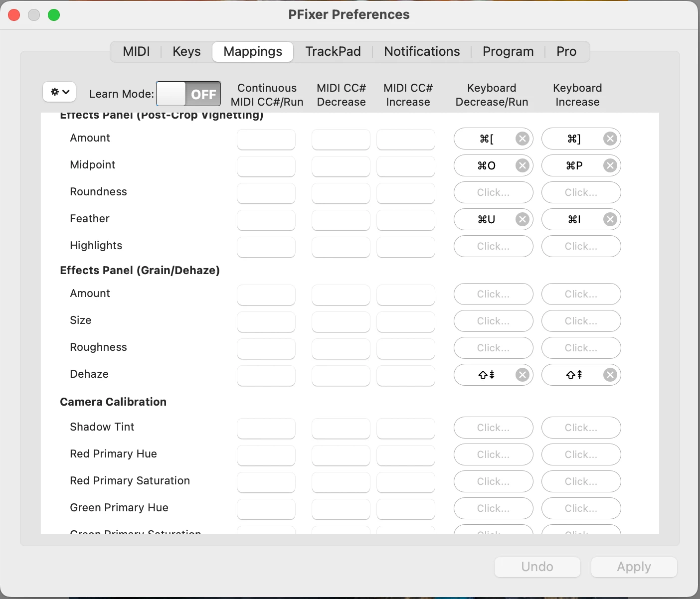This screenshot has width=700, height=599.
Task: Set Shadow Tint keyboard increase shortcut
Action: tap(581, 428)
